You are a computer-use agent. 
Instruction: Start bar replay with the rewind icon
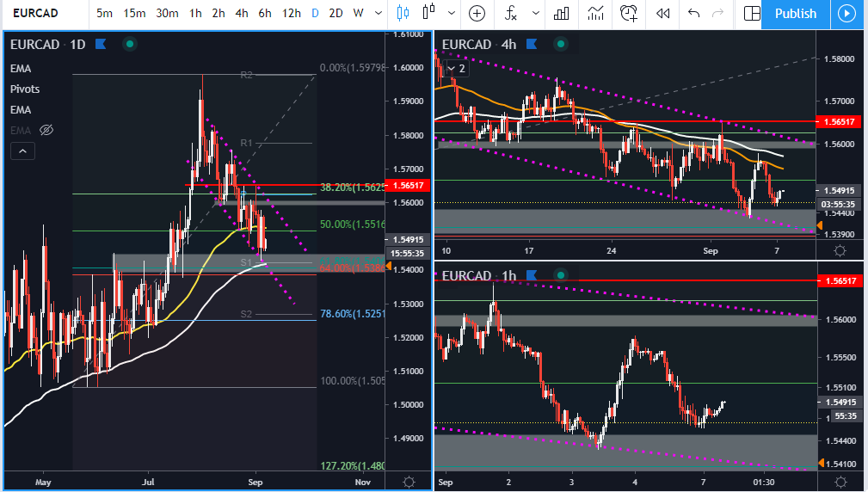(x=662, y=13)
